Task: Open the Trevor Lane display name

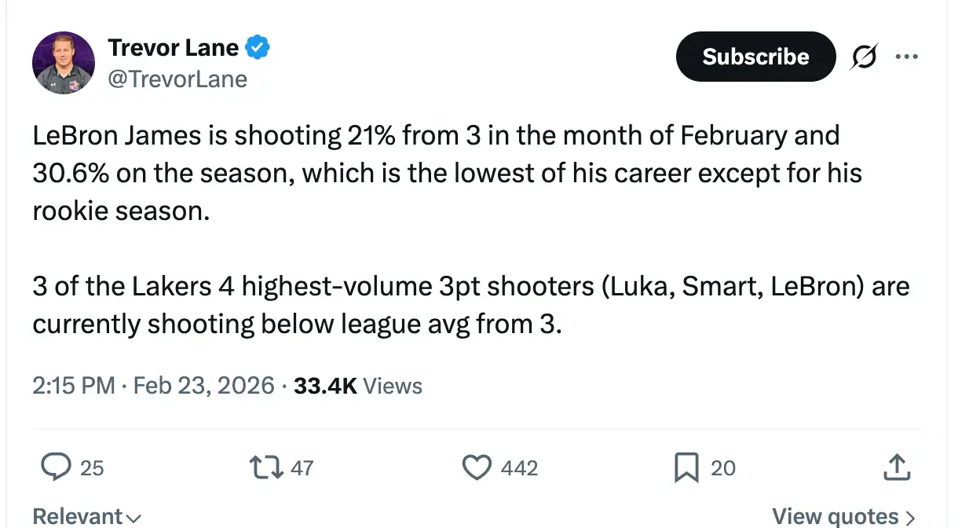Action: (174, 48)
